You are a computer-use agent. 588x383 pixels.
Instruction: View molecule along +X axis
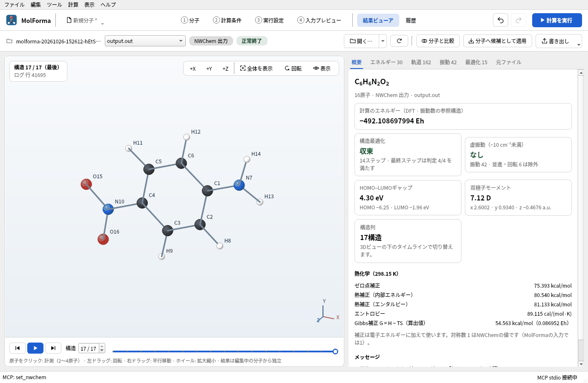point(193,69)
